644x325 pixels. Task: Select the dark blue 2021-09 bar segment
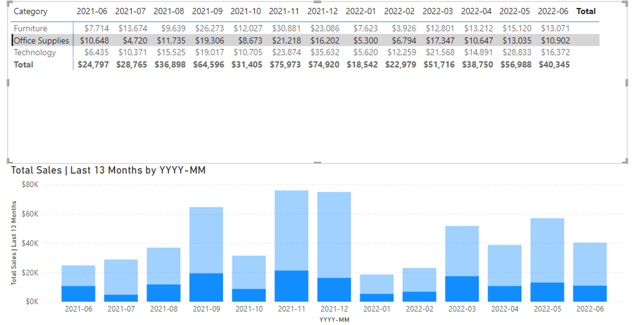point(206,287)
